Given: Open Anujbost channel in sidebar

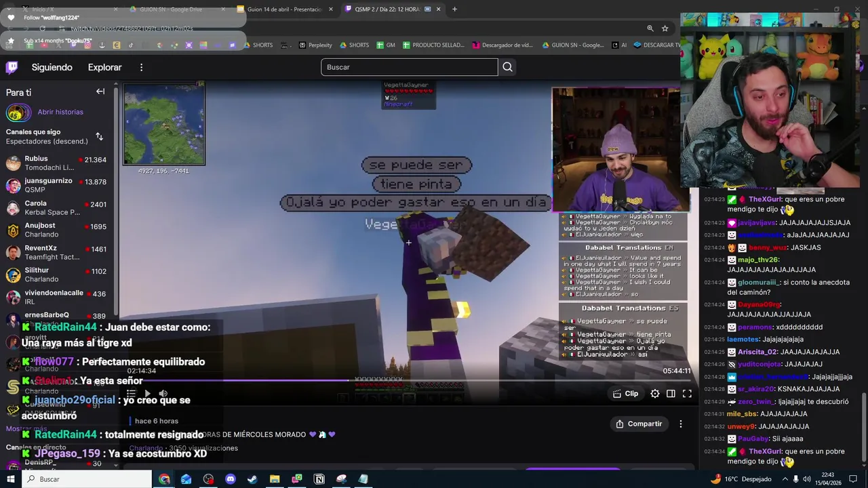Looking at the screenshot, I should (x=57, y=230).
